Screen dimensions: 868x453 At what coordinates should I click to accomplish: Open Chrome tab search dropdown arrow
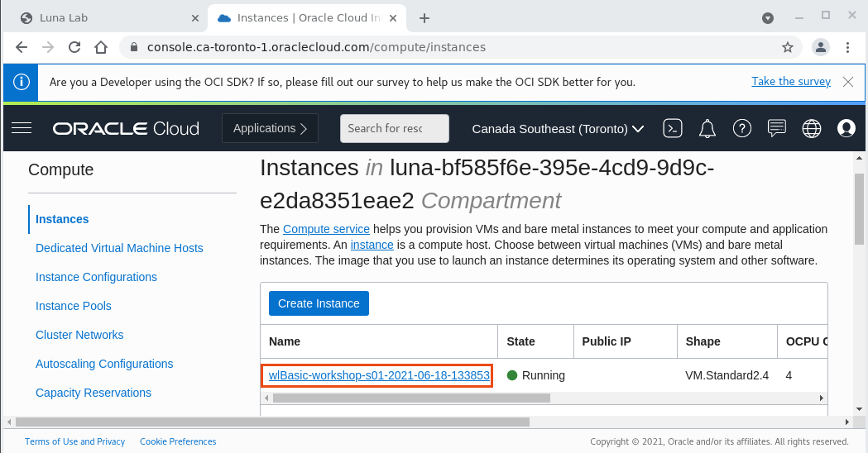767,18
